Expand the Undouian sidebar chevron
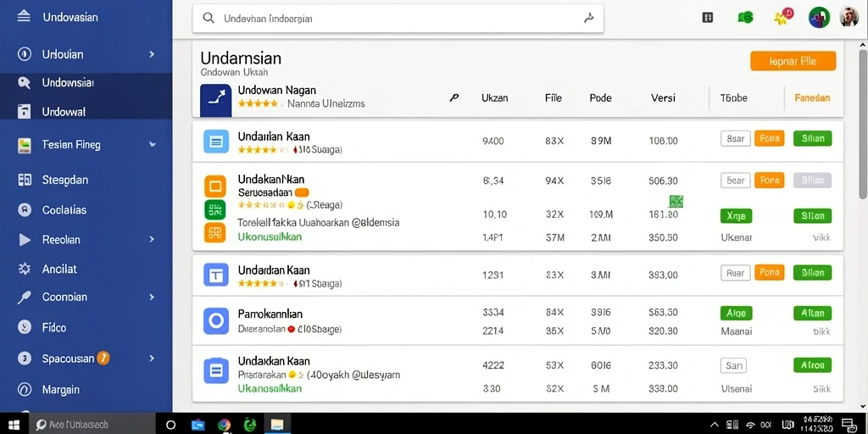 coord(152,54)
